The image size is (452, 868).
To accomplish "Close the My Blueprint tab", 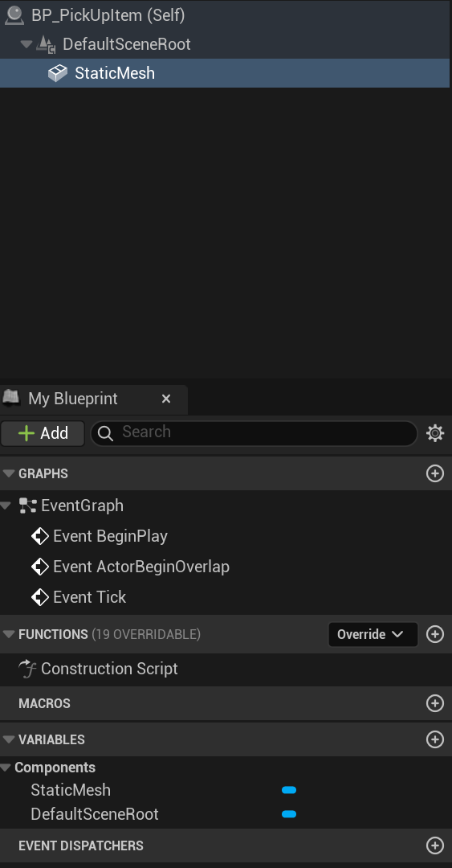I will tap(166, 399).
